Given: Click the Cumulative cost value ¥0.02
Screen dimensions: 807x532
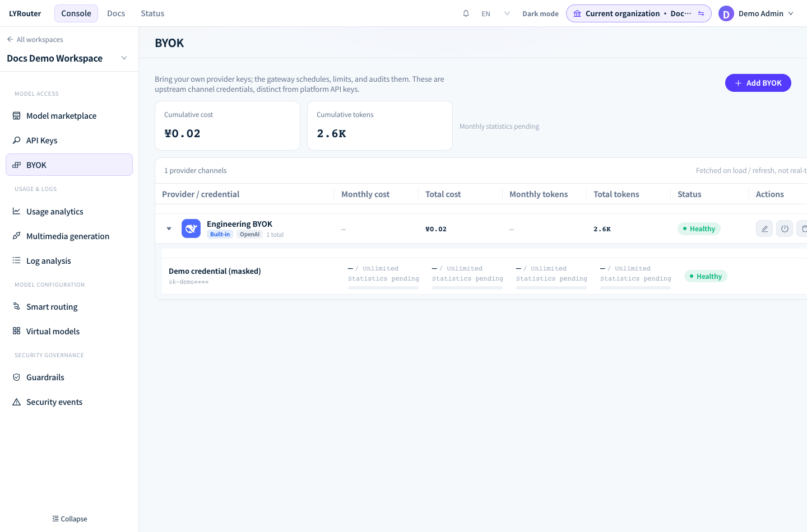Looking at the screenshot, I should (182, 133).
